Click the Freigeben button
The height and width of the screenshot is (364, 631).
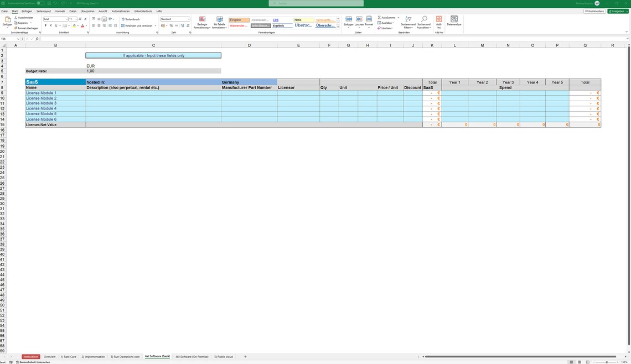pyautogui.click(x=616, y=11)
